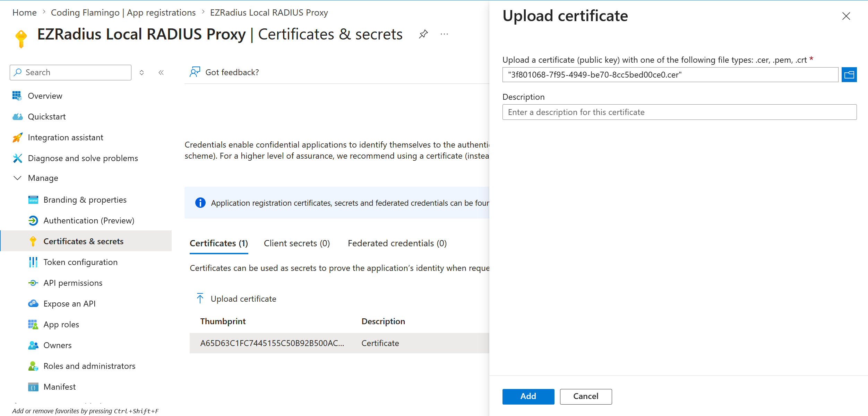Click the Authentication (Preview) arrow icon

coord(33,221)
